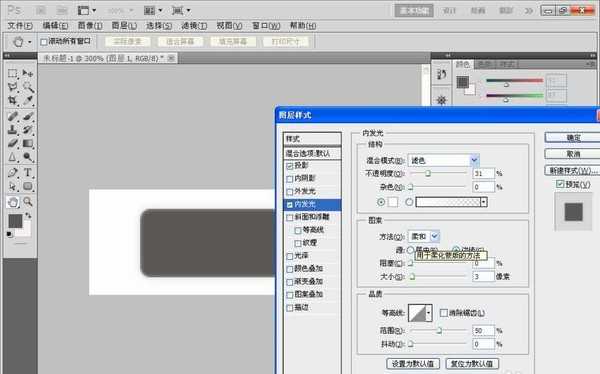The height and width of the screenshot is (374, 600).
Task: Select the Lasso tool
Action: (x=13, y=87)
